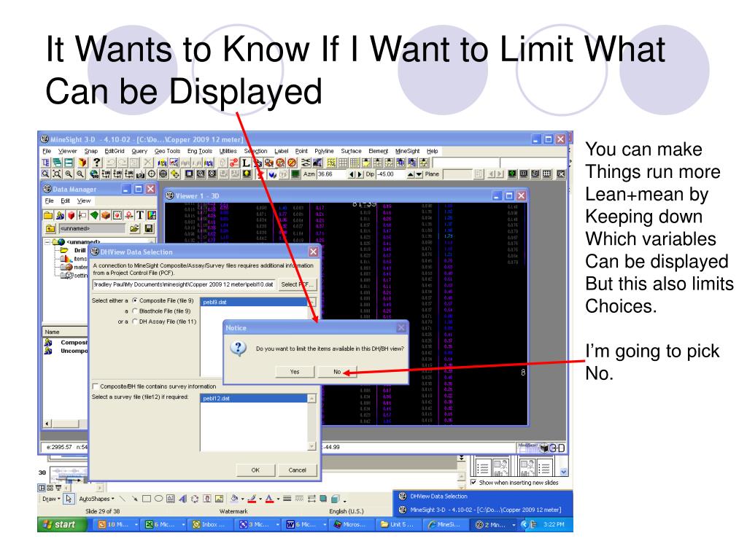This screenshot has width=747, height=560.
Task: Open the Draw dropdown menu
Action: (51, 499)
